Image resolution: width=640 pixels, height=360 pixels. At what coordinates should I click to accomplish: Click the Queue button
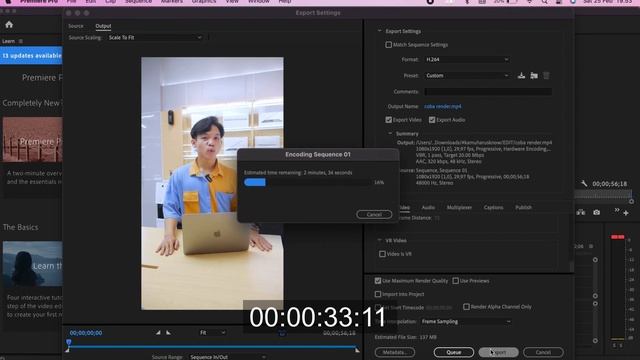tap(453, 352)
